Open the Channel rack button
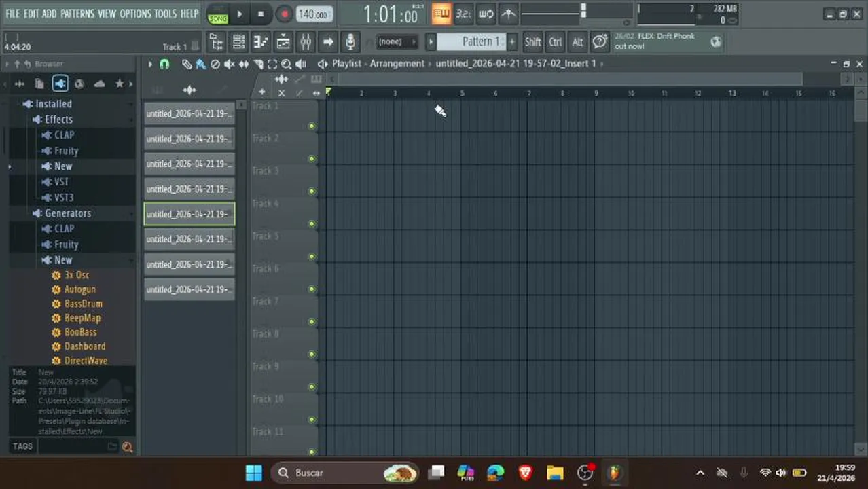The image size is (868, 489). tap(239, 42)
